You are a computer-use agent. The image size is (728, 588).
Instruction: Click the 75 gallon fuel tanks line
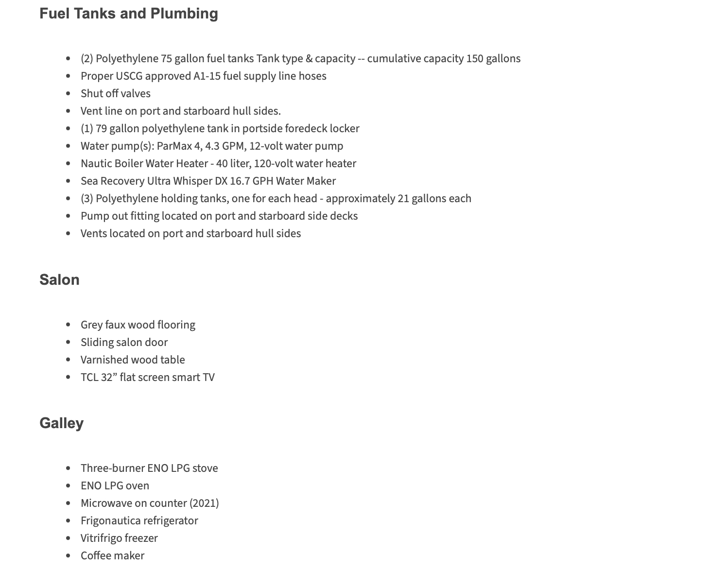(300, 59)
